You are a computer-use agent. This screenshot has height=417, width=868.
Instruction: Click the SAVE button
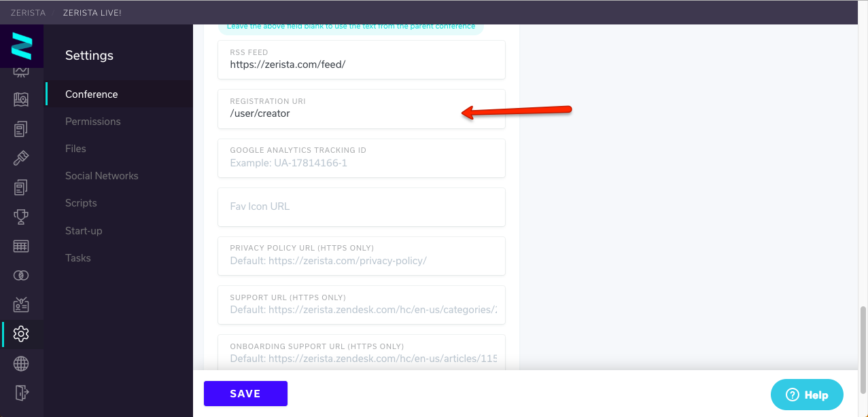[x=245, y=394]
